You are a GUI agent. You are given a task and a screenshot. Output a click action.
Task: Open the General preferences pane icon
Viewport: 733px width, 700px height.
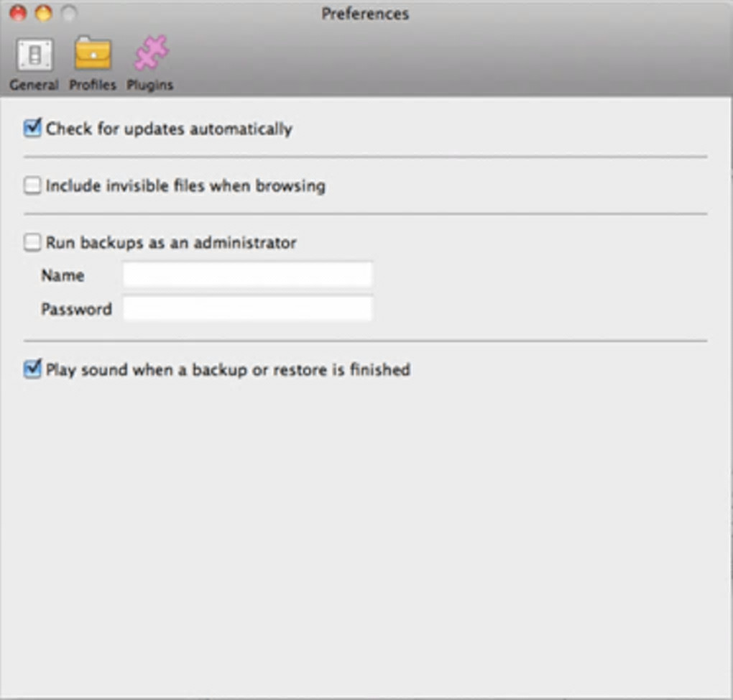tap(34, 55)
